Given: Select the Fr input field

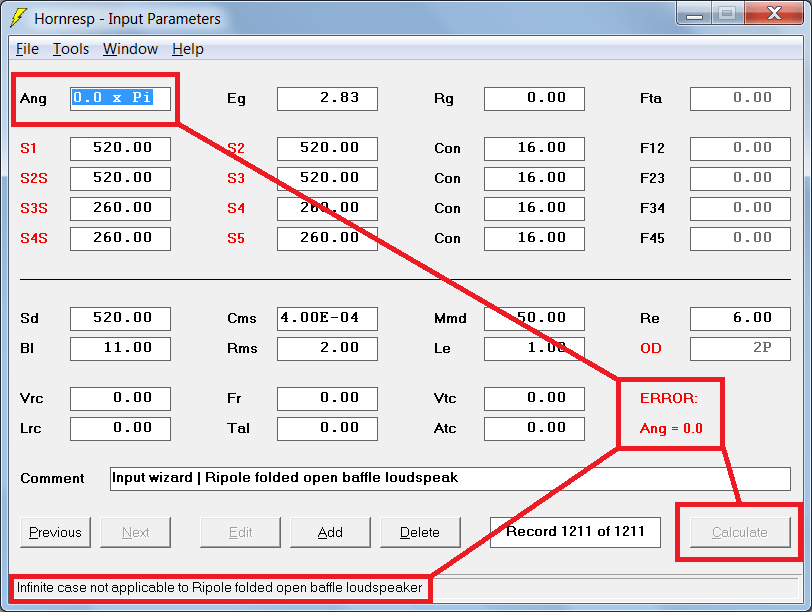Looking at the screenshot, I should click(x=327, y=399).
